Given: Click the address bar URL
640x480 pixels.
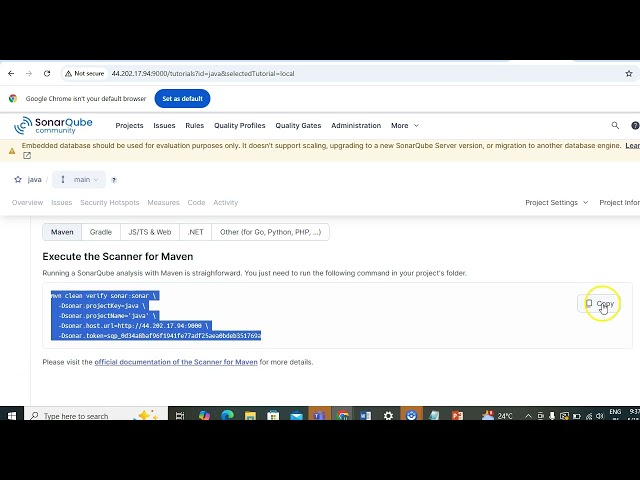Looking at the screenshot, I should click(203, 73).
